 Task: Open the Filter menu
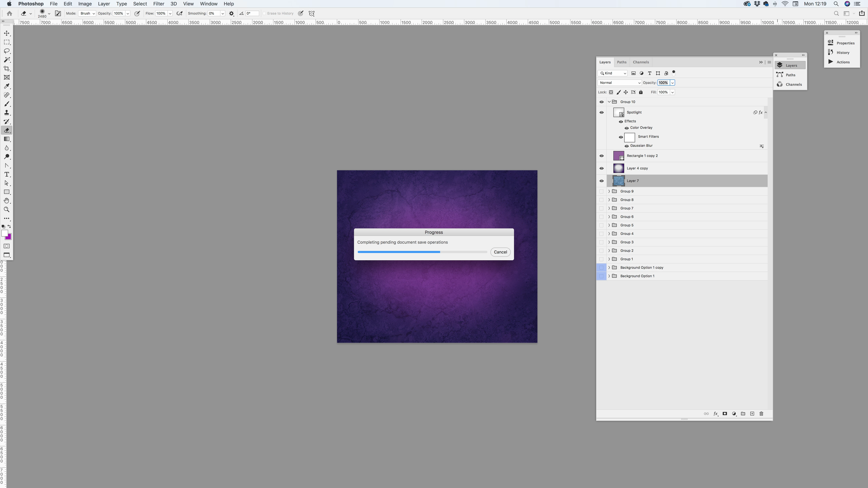[158, 4]
